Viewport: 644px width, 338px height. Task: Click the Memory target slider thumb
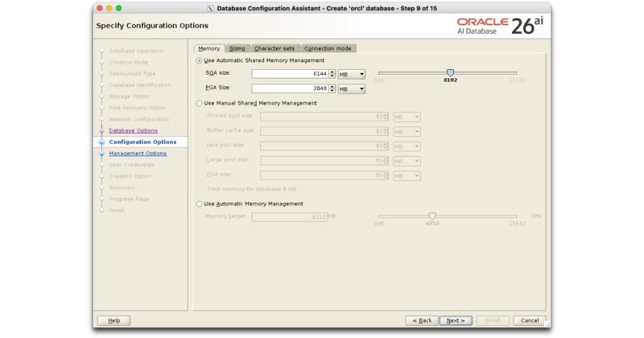point(432,215)
